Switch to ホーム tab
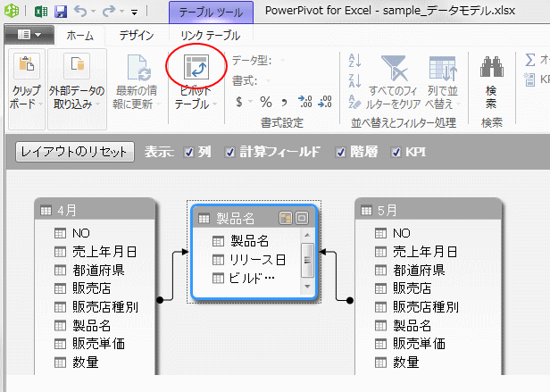The image size is (550, 392). pyautogui.click(x=80, y=36)
